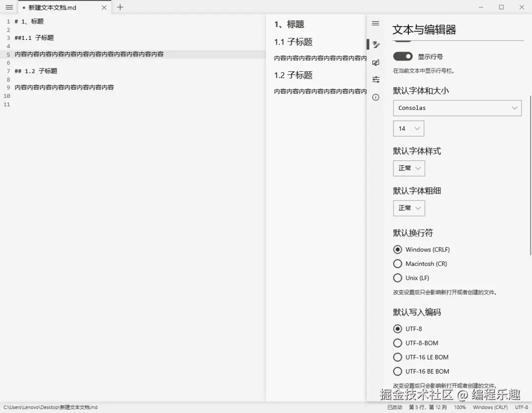The width and height of the screenshot is (532, 413).
Task: Open the Consolas font family dropdown
Action: (457, 108)
